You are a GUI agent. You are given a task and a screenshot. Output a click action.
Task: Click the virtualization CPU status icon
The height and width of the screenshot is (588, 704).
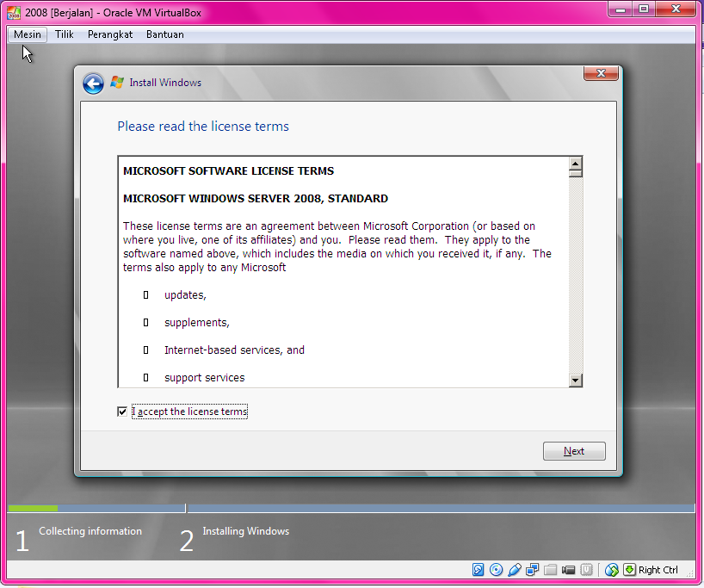(586, 570)
